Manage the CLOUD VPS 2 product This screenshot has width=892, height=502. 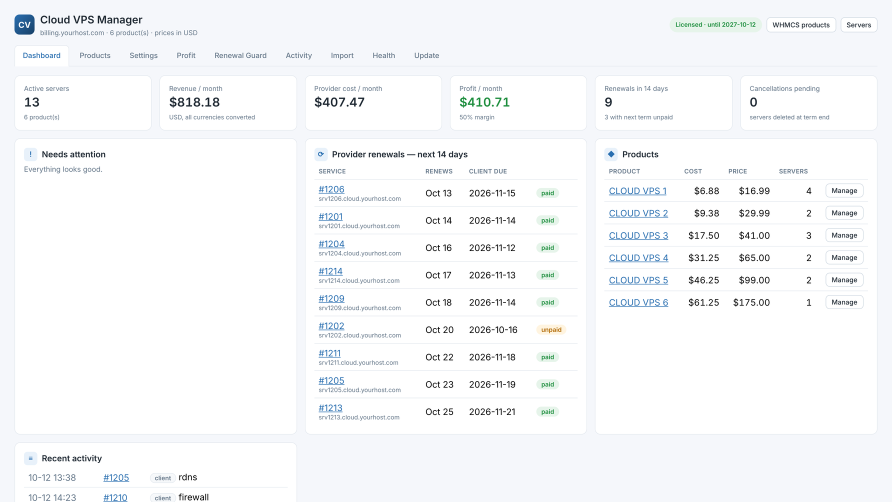[844, 213]
